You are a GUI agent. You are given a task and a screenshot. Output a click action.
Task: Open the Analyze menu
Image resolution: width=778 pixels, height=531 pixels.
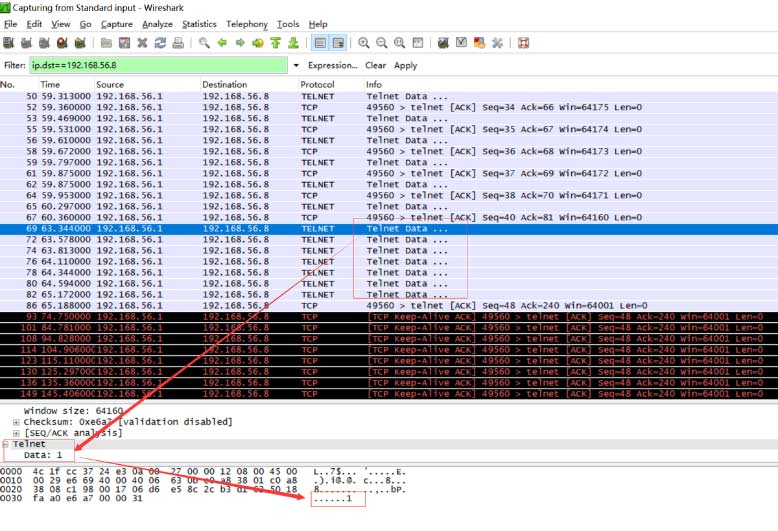coord(156,24)
